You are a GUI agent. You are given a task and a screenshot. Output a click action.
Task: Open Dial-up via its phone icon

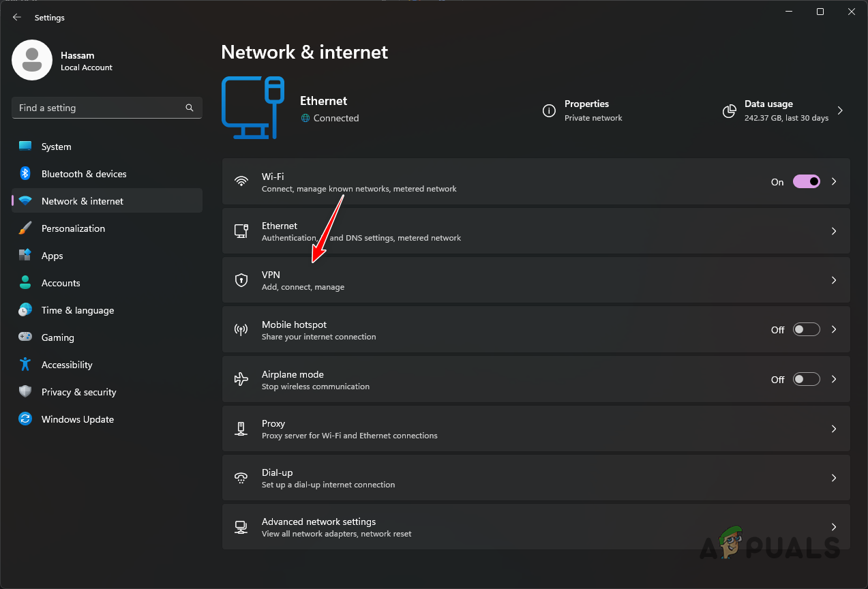click(x=241, y=477)
